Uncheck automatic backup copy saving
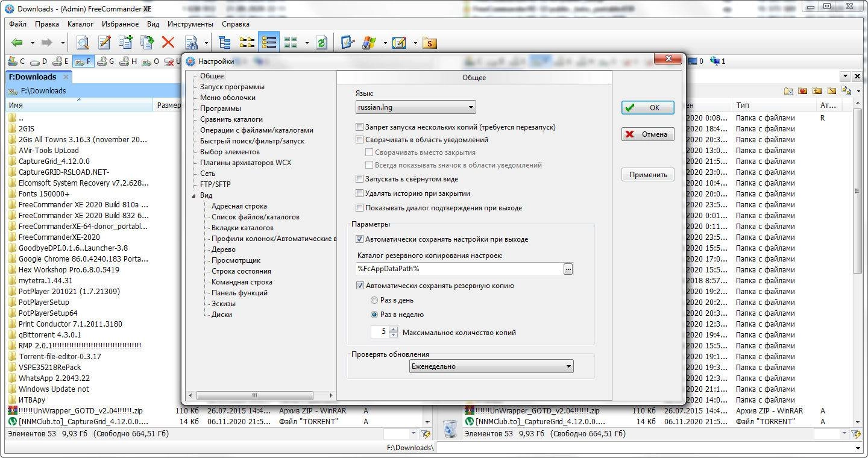This screenshot has height=458, width=868. [x=360, y=286]
